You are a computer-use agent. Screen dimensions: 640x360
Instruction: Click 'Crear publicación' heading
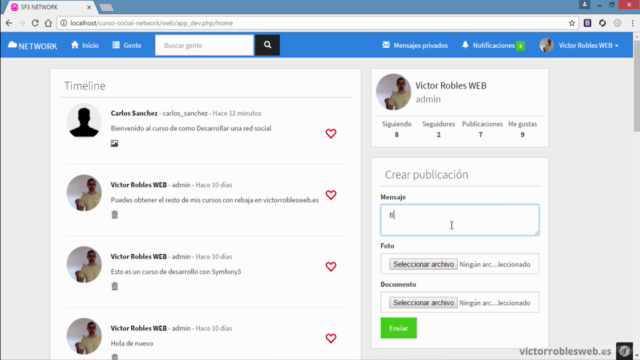(427, 175)
